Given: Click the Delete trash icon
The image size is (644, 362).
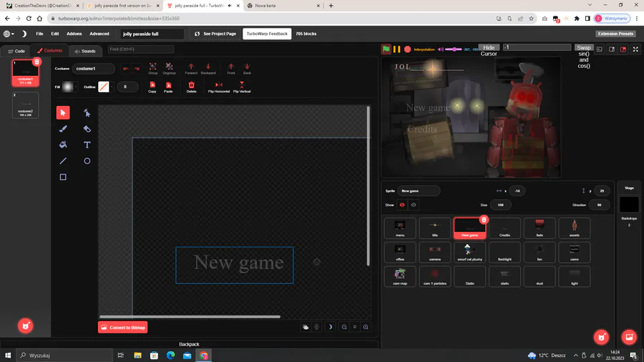Looking at the screenshot, I should click(191, 85).
